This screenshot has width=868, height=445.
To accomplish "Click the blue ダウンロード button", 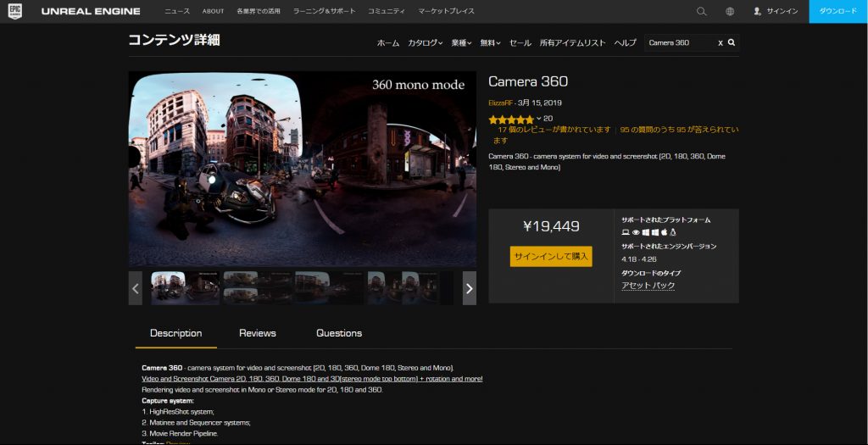I will point(838,11).
